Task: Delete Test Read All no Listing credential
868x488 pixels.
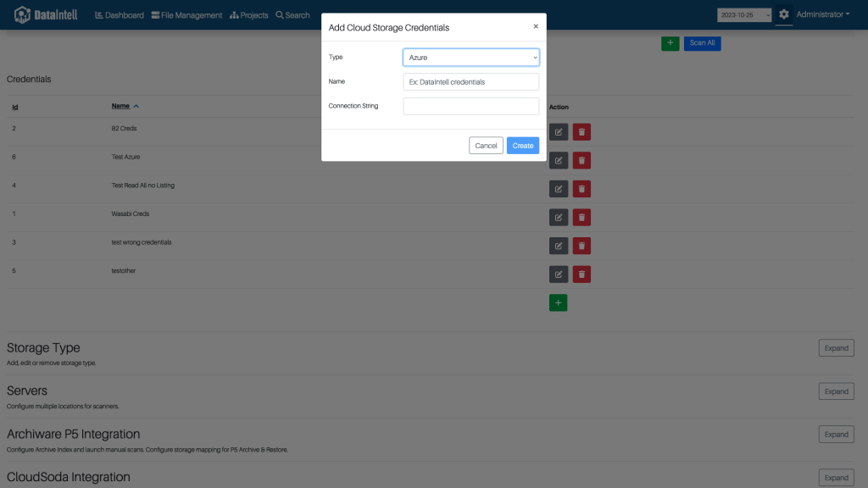Action: pos(581,189)
